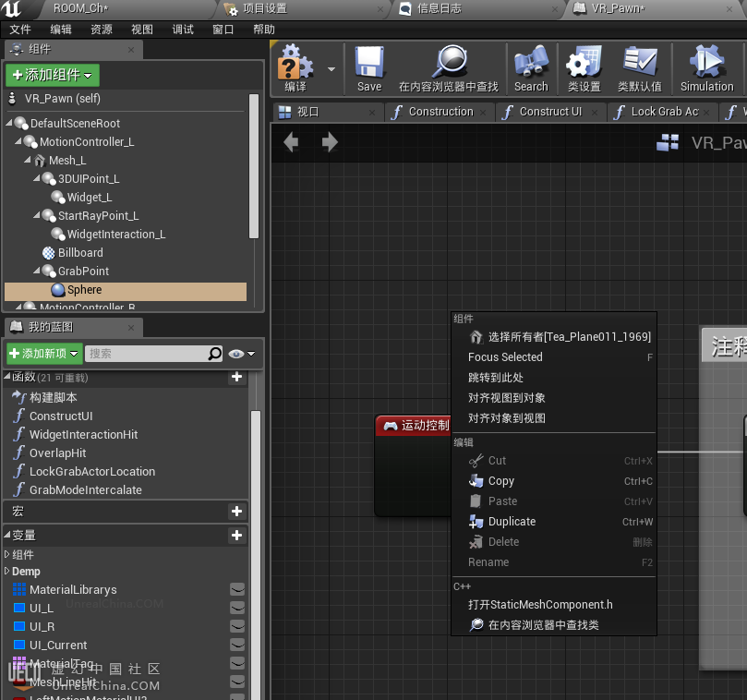Toggle visibility eye for UI_R variable
Viewport: 747px width, 700px height.
[x=237, y=626]
